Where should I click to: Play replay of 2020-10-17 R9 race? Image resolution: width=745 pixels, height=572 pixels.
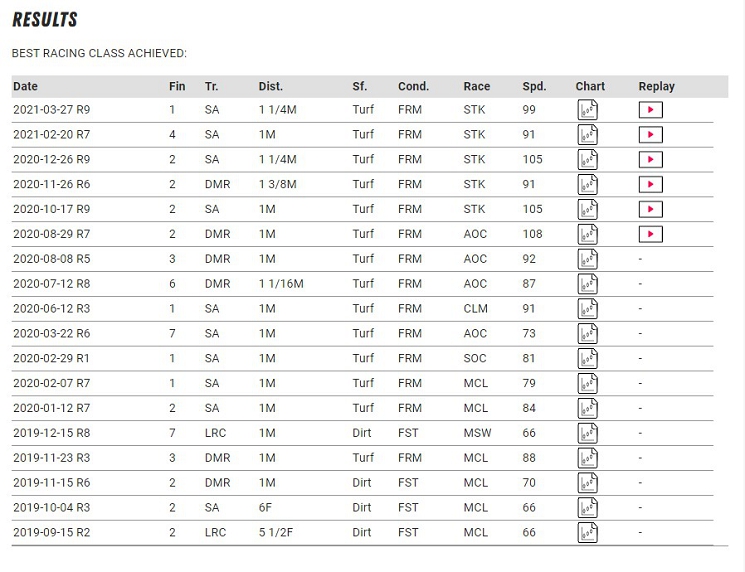point(650,209)
